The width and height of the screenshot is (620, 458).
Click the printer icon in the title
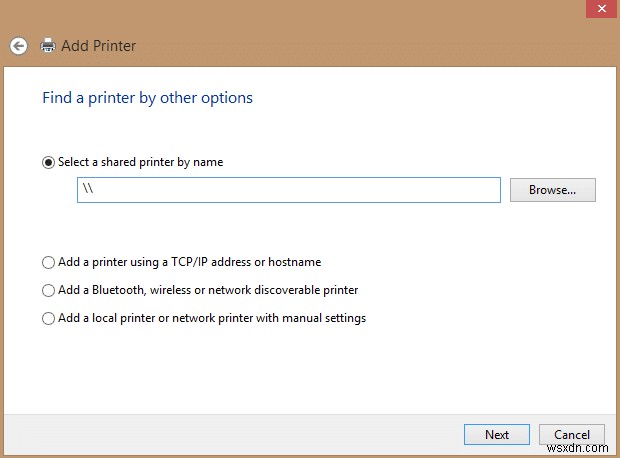pyautogui.click(x=47, y=46)
